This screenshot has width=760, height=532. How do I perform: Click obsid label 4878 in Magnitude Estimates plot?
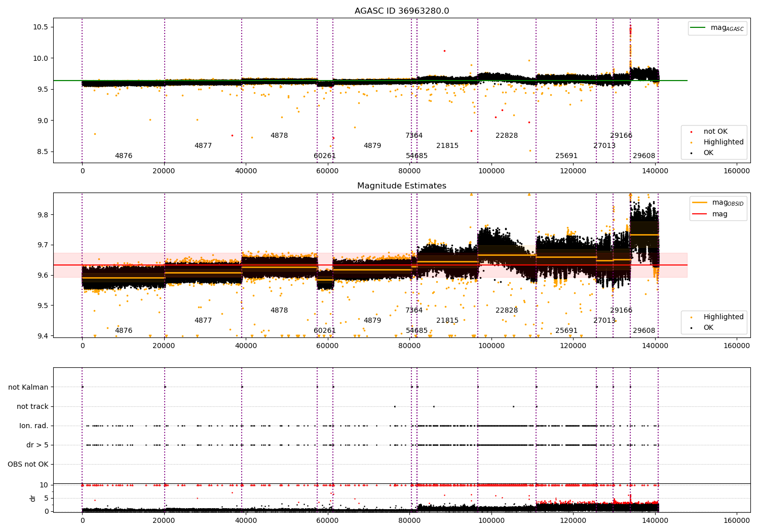[279, 311]
